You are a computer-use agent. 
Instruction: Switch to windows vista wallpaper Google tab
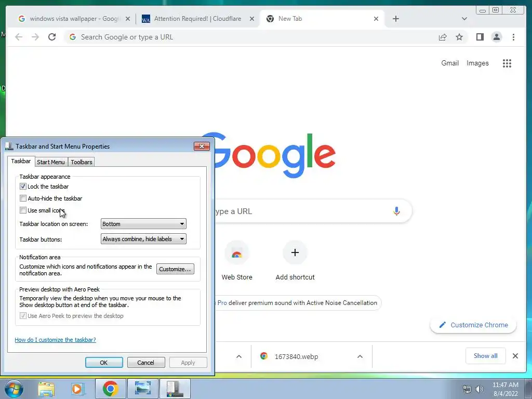(74, 19)
